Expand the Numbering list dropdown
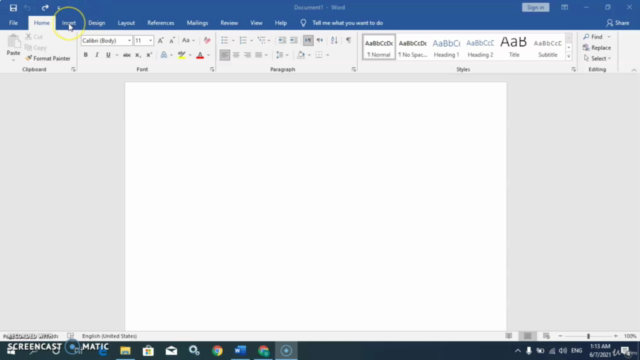Viewport: 640px width, 360px height. pyautogui.click(x=251, y=40)
